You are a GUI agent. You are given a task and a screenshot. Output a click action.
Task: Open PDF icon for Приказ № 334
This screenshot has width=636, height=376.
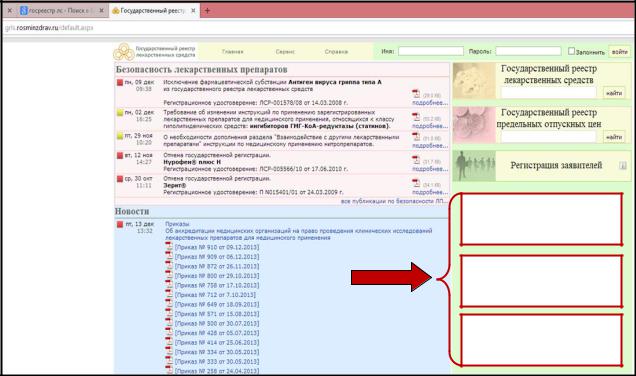tap(169, 351)
